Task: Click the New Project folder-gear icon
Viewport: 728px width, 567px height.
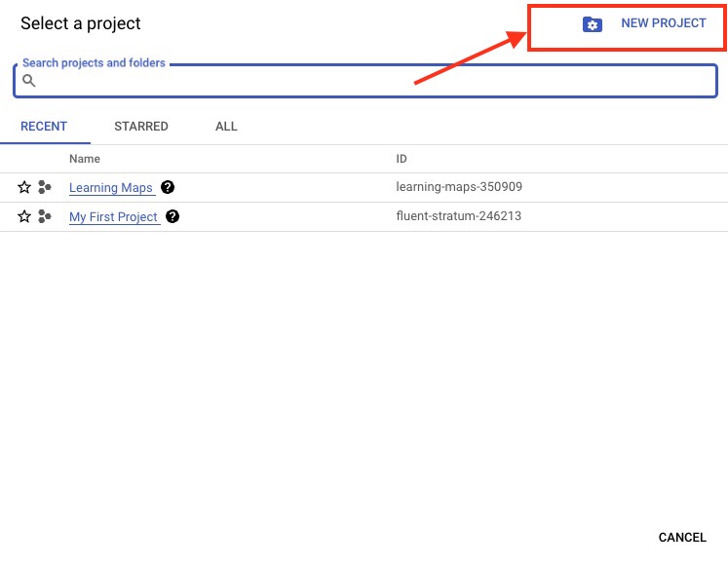Action: click(x=593, y=24)
